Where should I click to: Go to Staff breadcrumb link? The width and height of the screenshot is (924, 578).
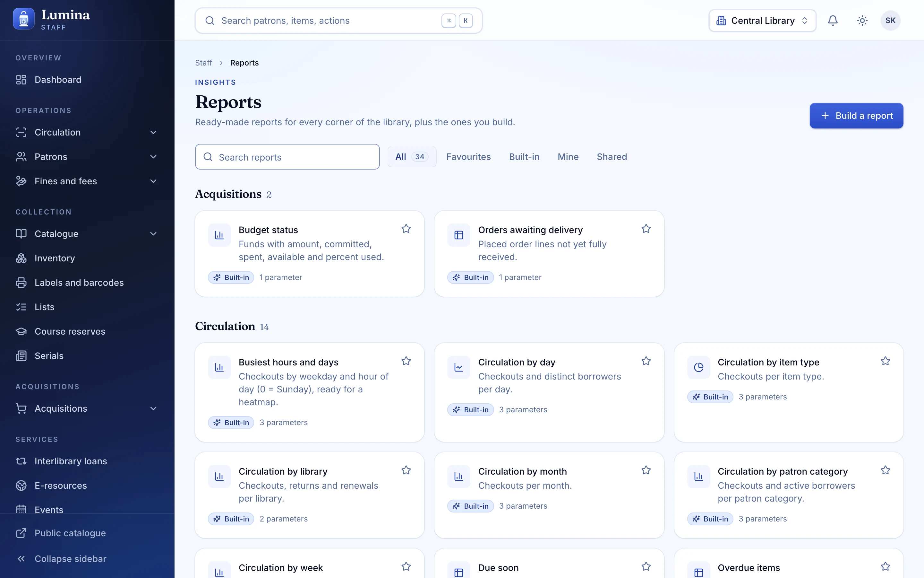click(x=203, y=63)
